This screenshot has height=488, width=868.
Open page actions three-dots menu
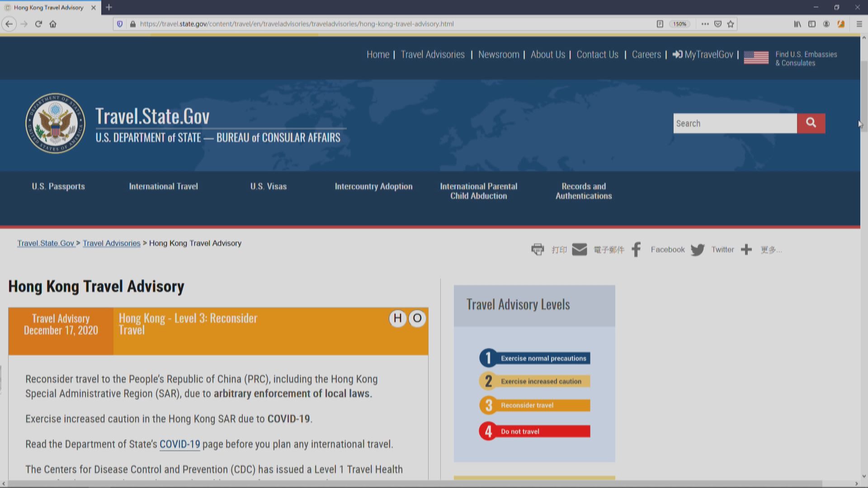pos(705,24)
